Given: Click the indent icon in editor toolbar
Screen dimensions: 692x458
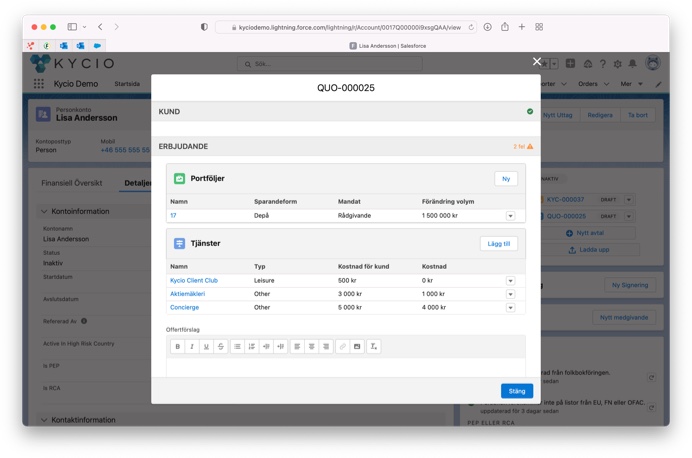Looking at the screenshot, I should (266, 346).
